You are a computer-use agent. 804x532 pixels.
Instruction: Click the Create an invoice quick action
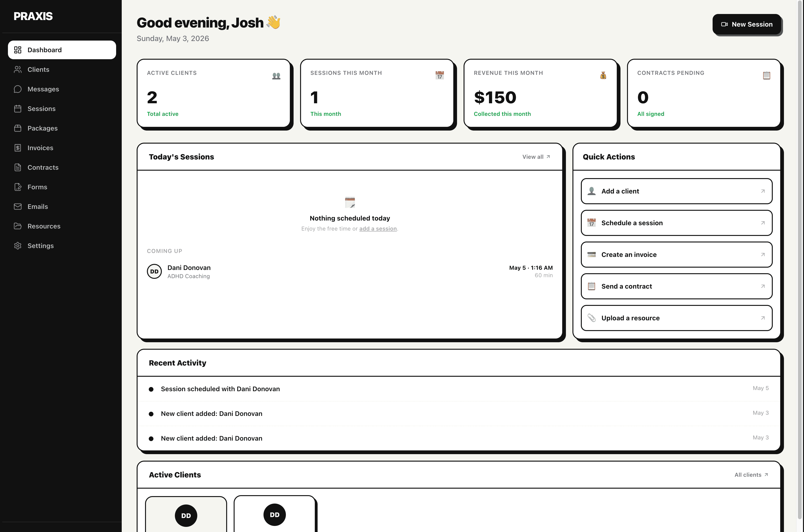coord(676,255)
